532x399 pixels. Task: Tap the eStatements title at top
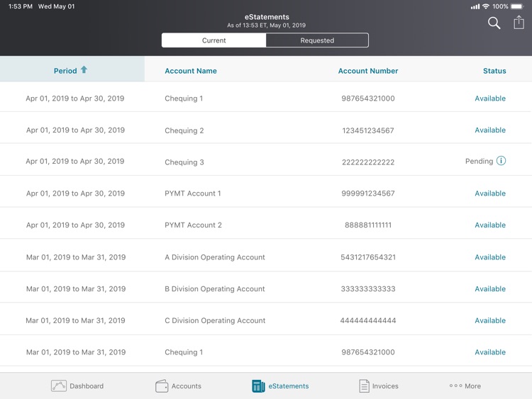tap(267, 17)
